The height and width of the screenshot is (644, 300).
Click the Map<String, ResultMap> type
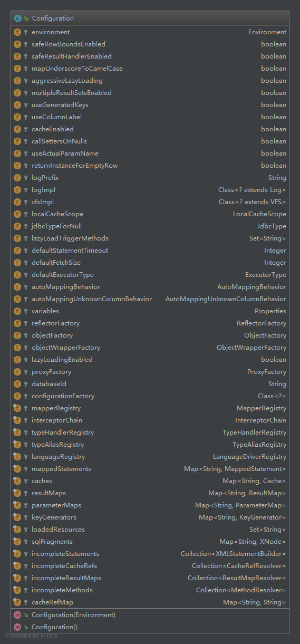tap(247, 493)
